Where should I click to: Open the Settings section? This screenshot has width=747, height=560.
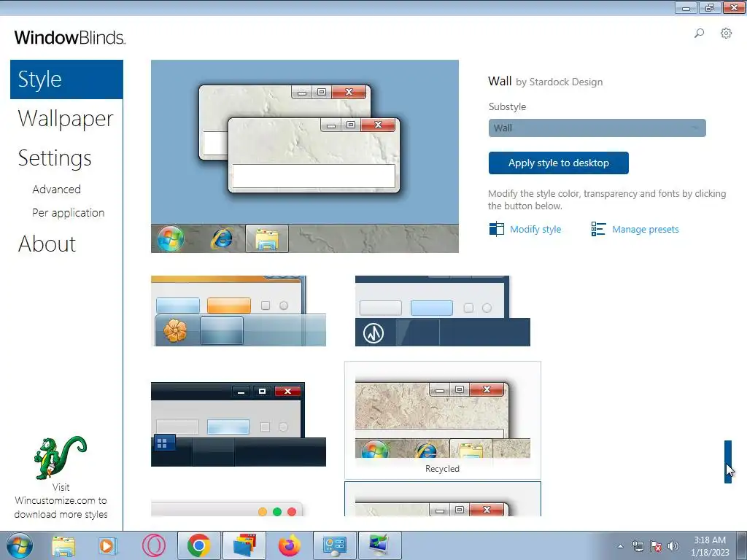coord(55,158)
